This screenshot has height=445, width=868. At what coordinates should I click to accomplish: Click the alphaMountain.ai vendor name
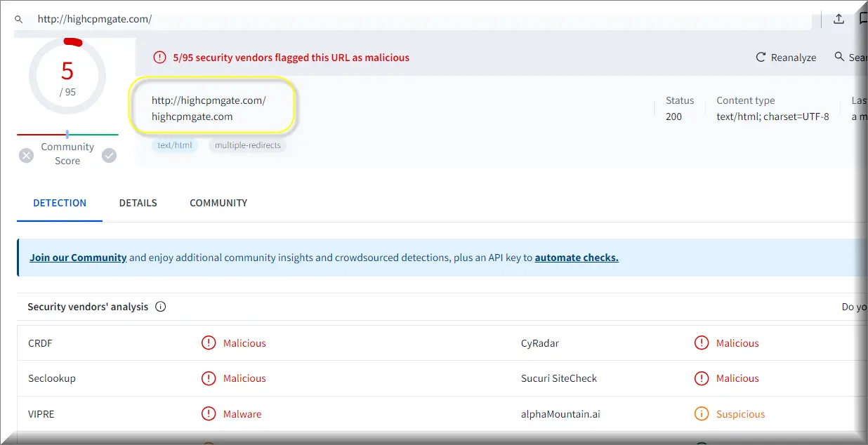[561, 414]
